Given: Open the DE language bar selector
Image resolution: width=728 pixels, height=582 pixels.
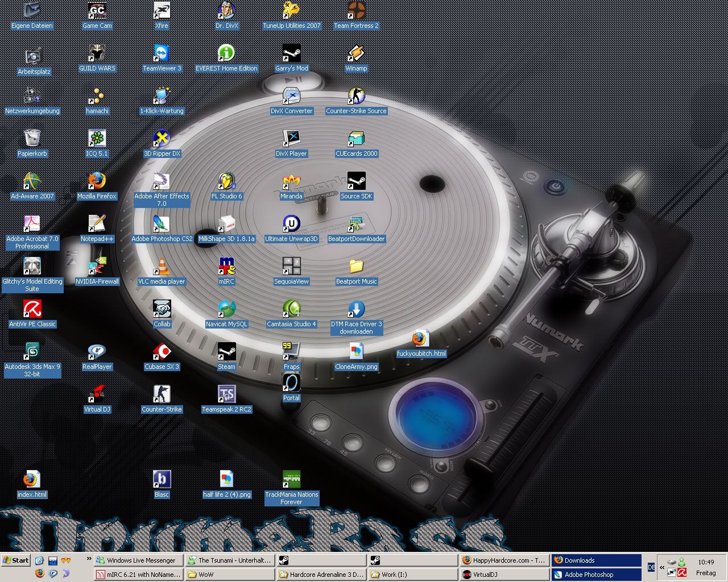Looking at the screenshot, I should pos(651,567).
